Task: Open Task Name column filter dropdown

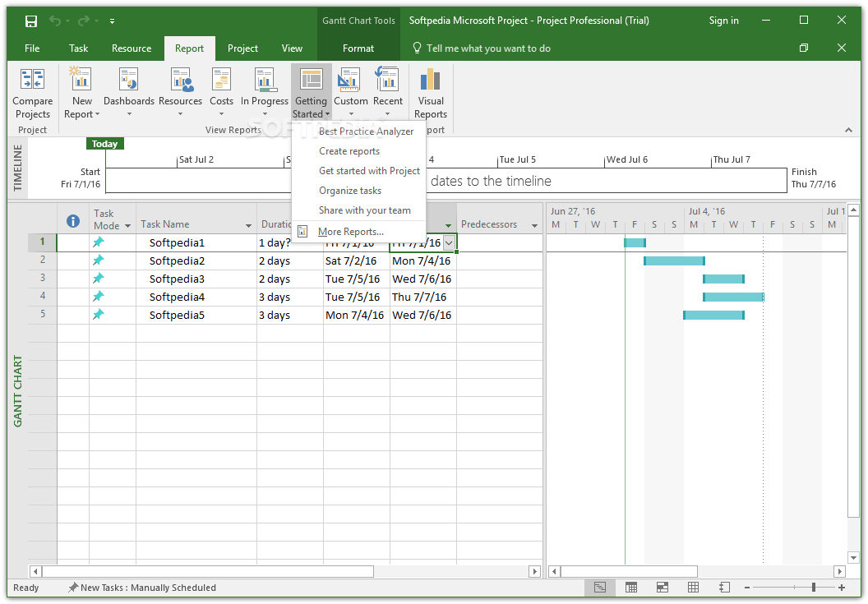Action: (248, 226)
